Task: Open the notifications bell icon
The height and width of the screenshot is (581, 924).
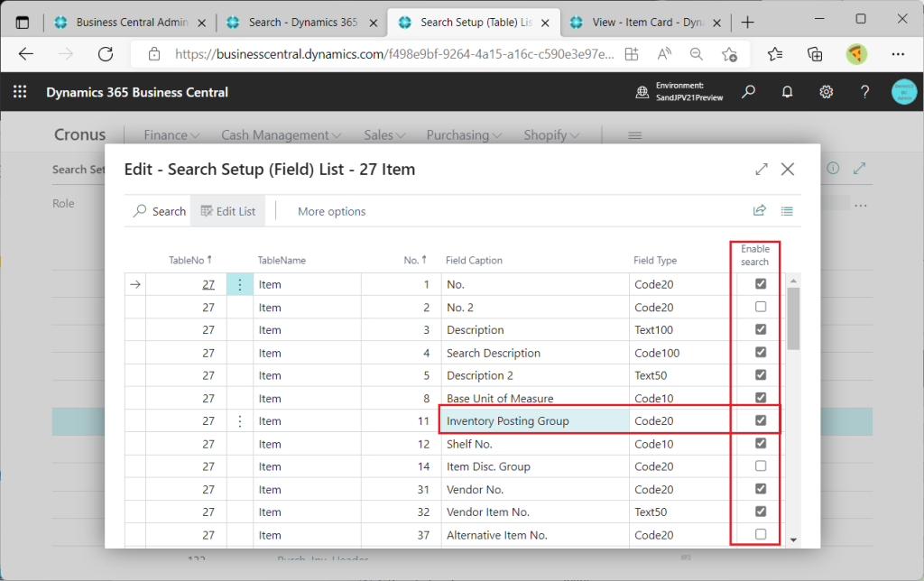Action: click(x=787, y=92)
